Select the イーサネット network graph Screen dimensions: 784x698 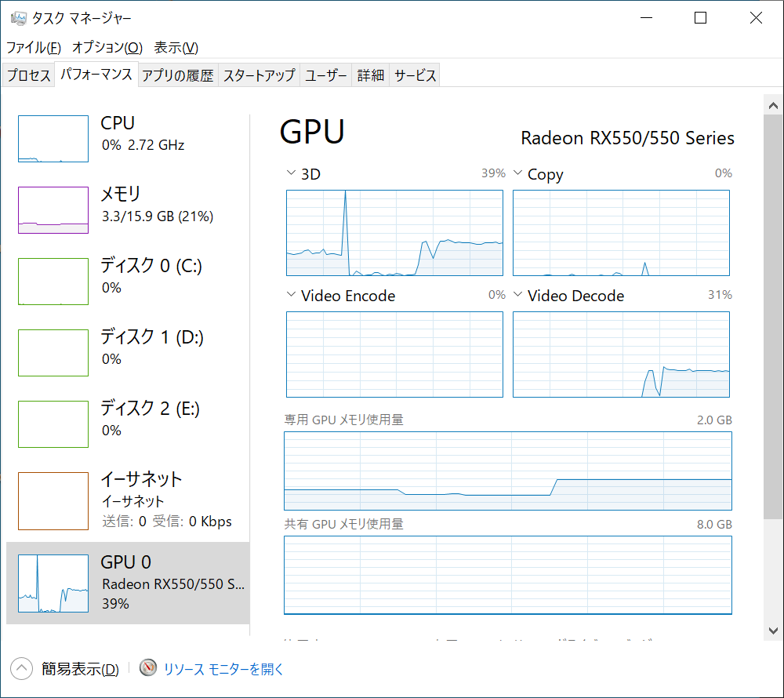point(53,501)
